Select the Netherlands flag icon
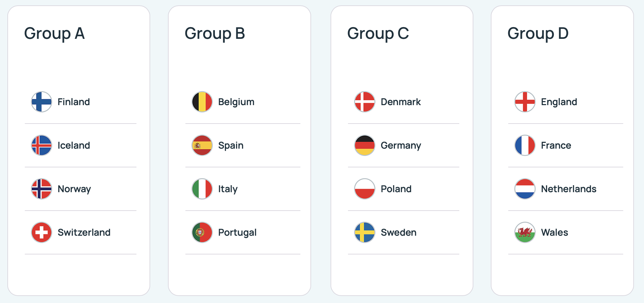644x303 pixels. coord(525,189)
